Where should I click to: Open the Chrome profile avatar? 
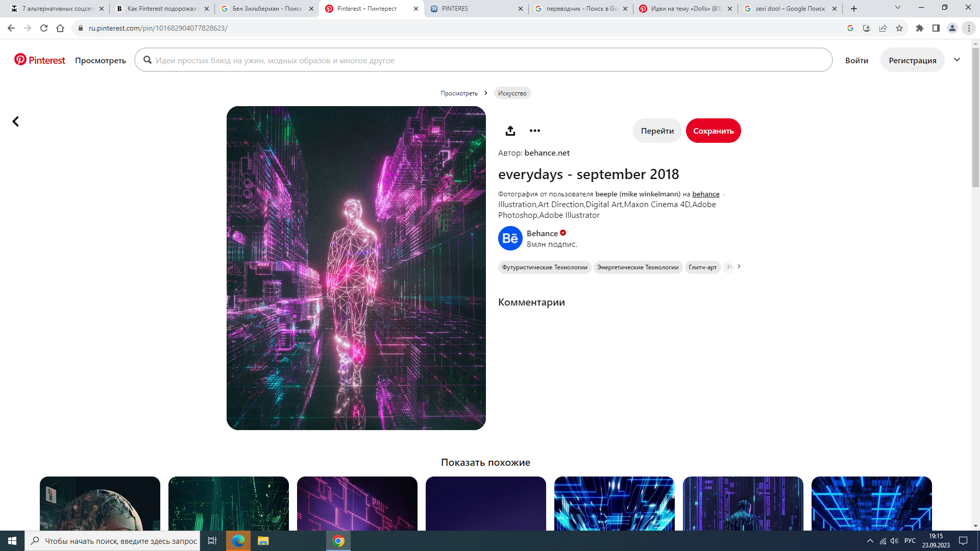click(952, 28)
